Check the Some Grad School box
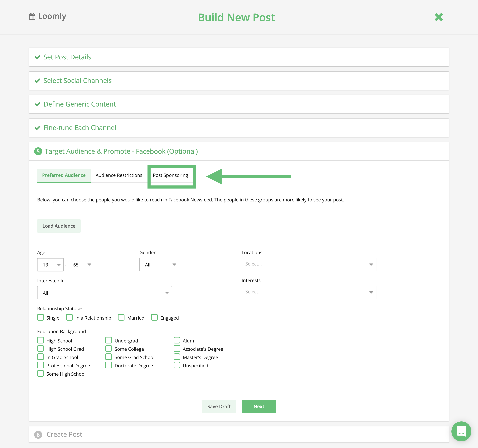 108,357
